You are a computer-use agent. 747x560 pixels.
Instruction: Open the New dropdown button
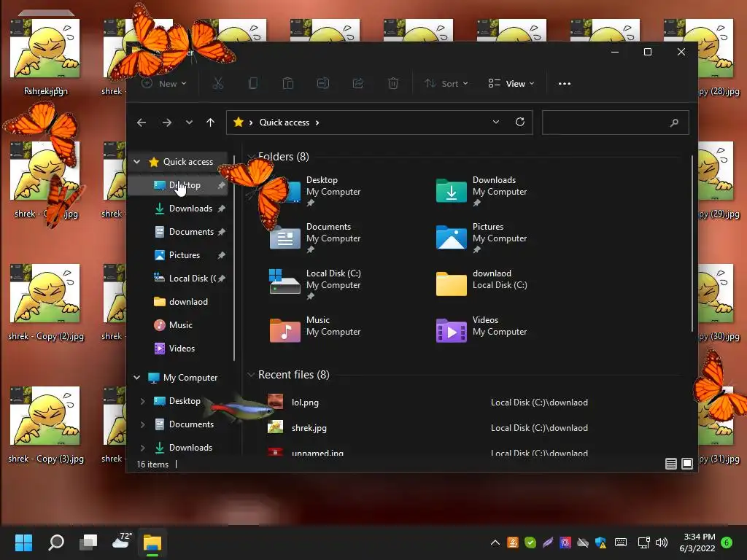164,83
